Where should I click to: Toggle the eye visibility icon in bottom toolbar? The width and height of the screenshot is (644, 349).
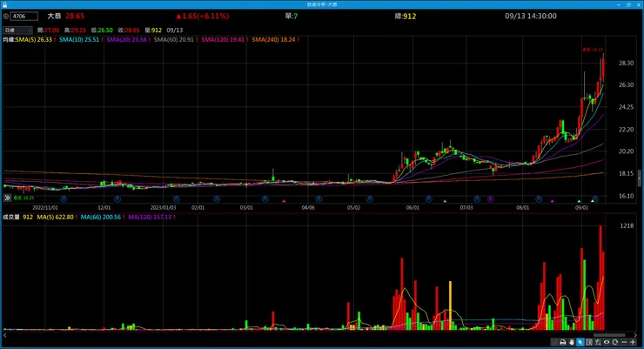tap(607, 342)
